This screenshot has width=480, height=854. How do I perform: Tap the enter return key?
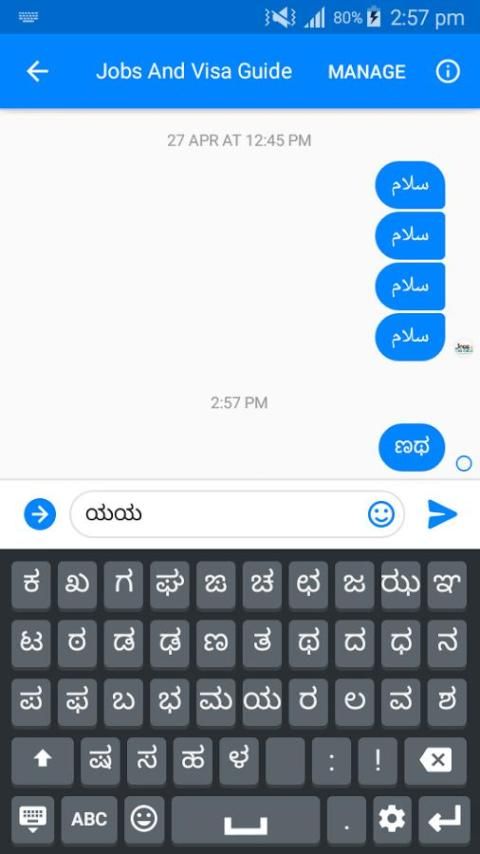point(445,819)
